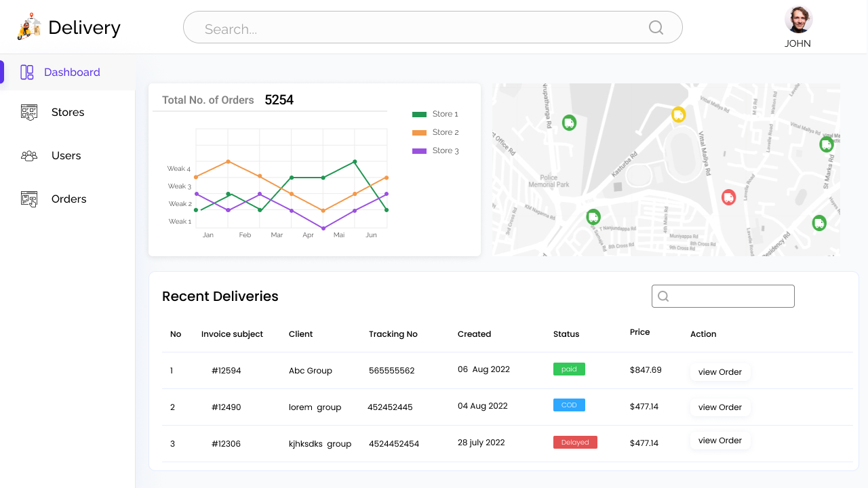Click the orange Store 2 legend swatch
This screenshot has height=488, width=868.
coord(419,133)
